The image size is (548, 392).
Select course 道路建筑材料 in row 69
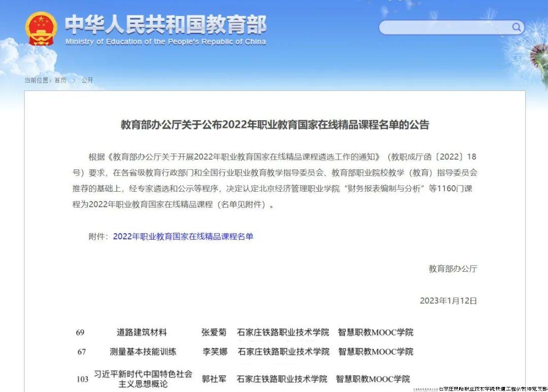(142, 333)
